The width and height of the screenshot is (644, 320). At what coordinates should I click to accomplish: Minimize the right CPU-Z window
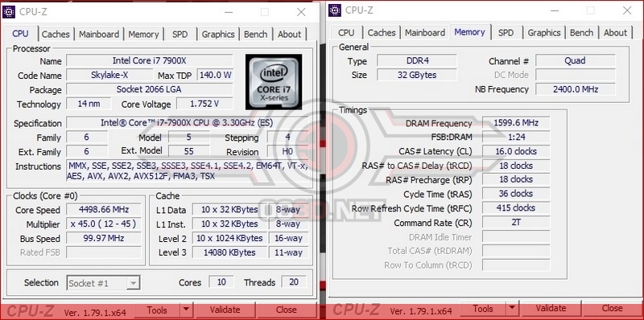coord(555,10)
